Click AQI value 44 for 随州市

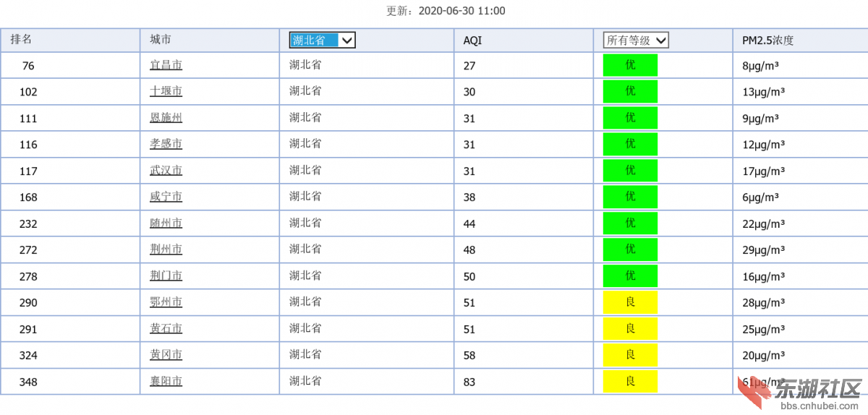[469, 224]
